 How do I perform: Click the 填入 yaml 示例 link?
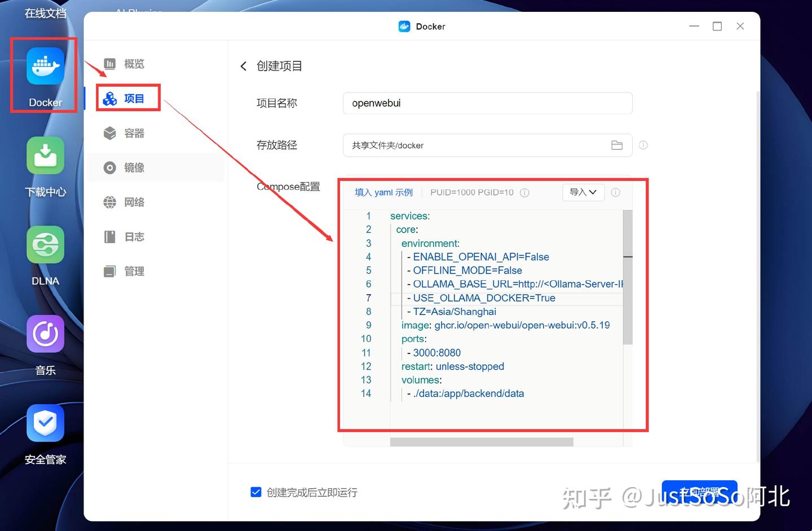pos(383,192)
